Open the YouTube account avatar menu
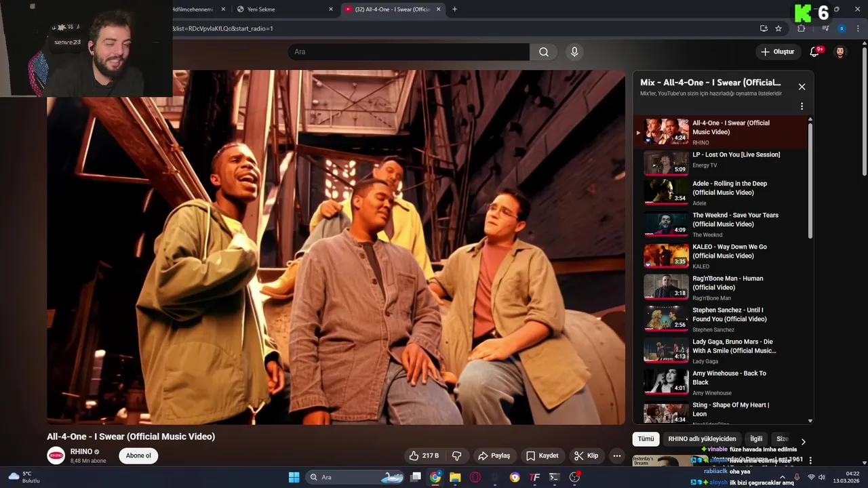Screen dimensions: 868x488 840,52
